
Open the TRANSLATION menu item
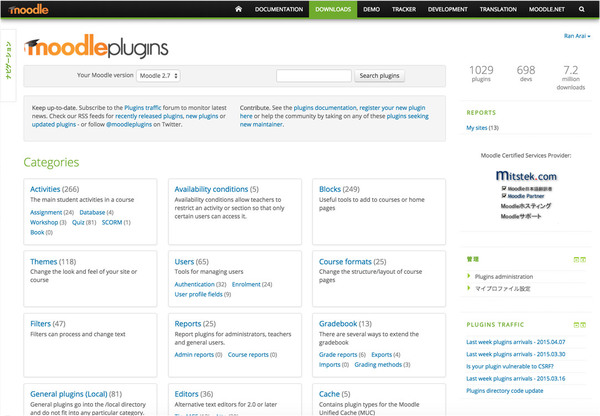point(498,9)
